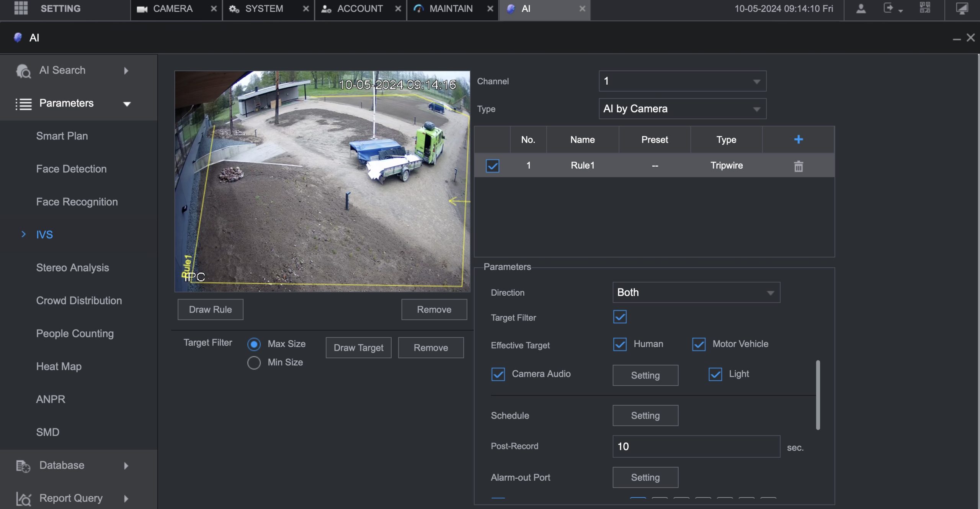Switch to the CAMERA tab

tap(172, 8)
